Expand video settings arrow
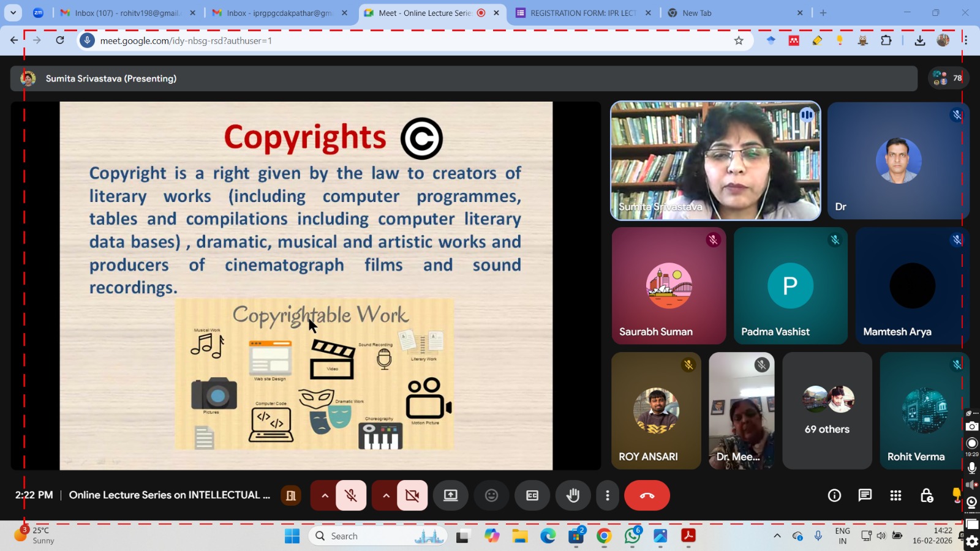Screen dimensions: 980x551 (x=386, y=495)
